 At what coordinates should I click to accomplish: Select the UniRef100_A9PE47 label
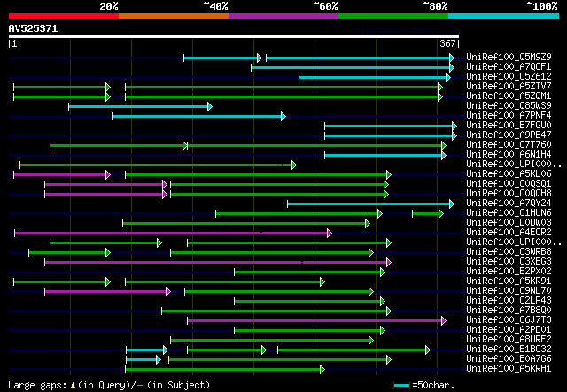click(509, 135)
